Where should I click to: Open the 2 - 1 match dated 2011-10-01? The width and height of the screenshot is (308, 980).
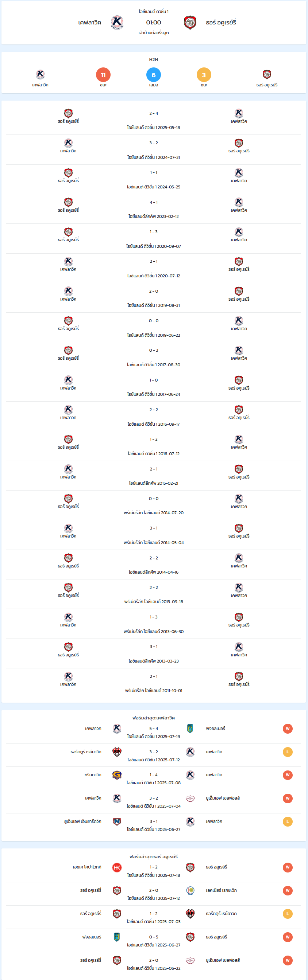pos(153,683)
